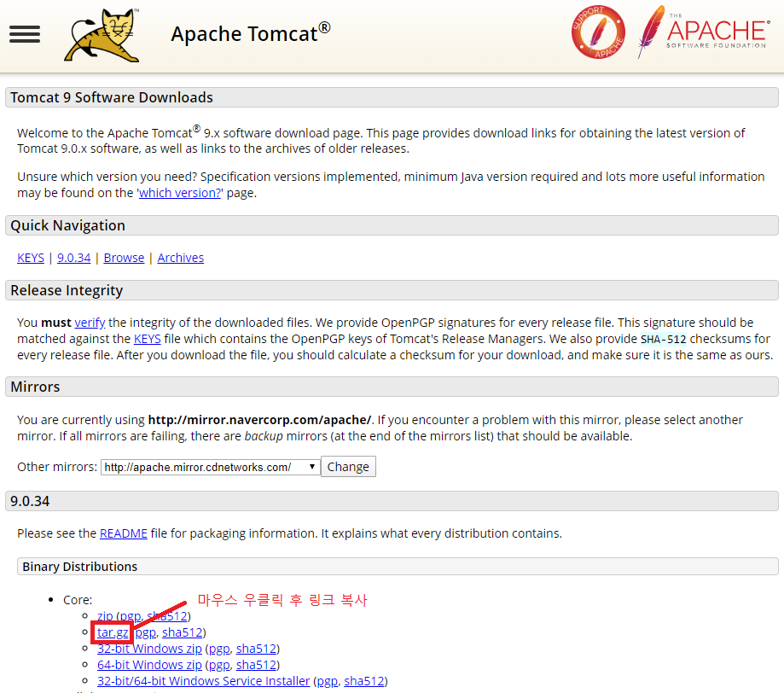Open sha512 for 64-bit Windows zip
Image resolution: width=784 pixels, height=693 pixels.
coord(256,665)
